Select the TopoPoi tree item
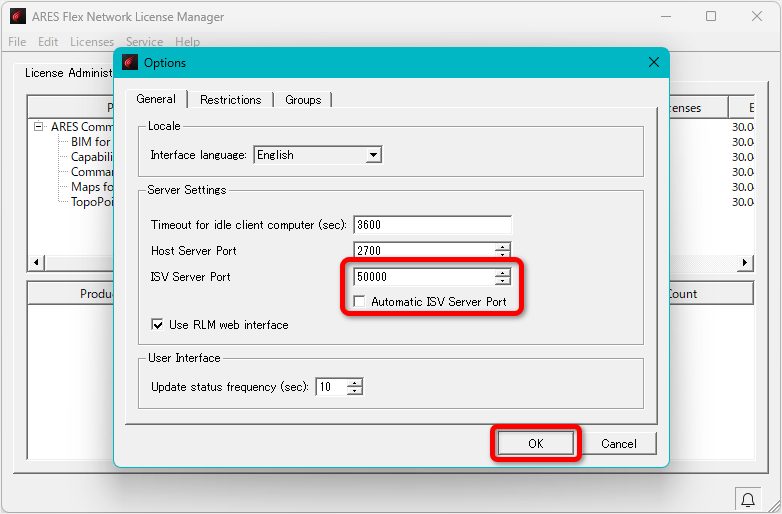 pyautogui.click(x=92, y=202)
